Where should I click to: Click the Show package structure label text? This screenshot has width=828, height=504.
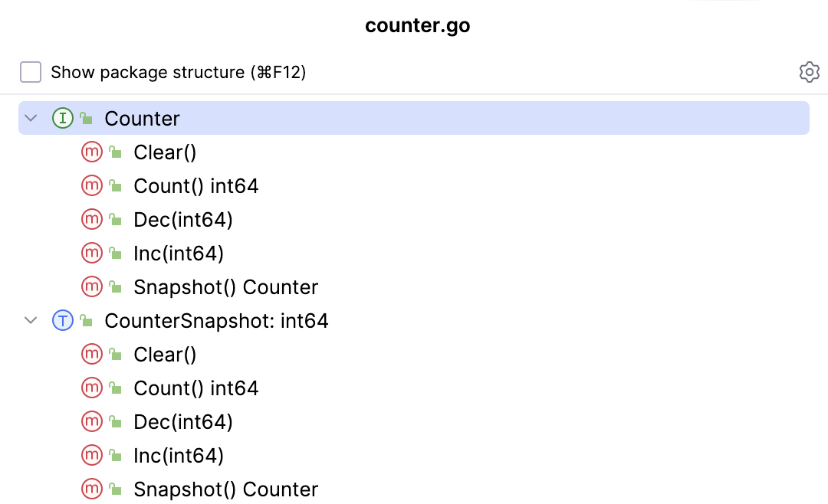[x=178, y=73]
